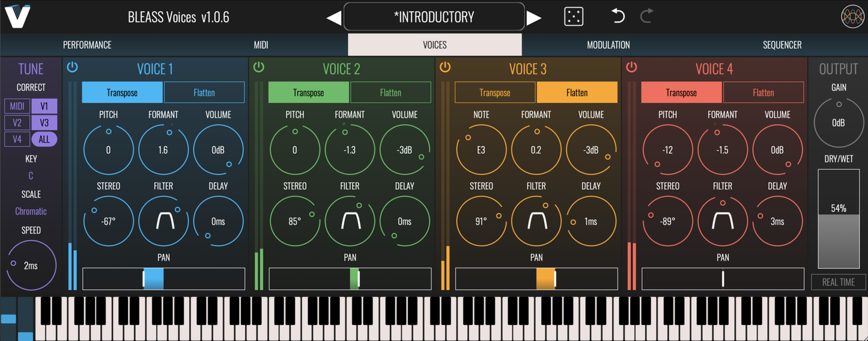Open the KEY selector showing C
This screenshot has height=341, width=868.
31,176
